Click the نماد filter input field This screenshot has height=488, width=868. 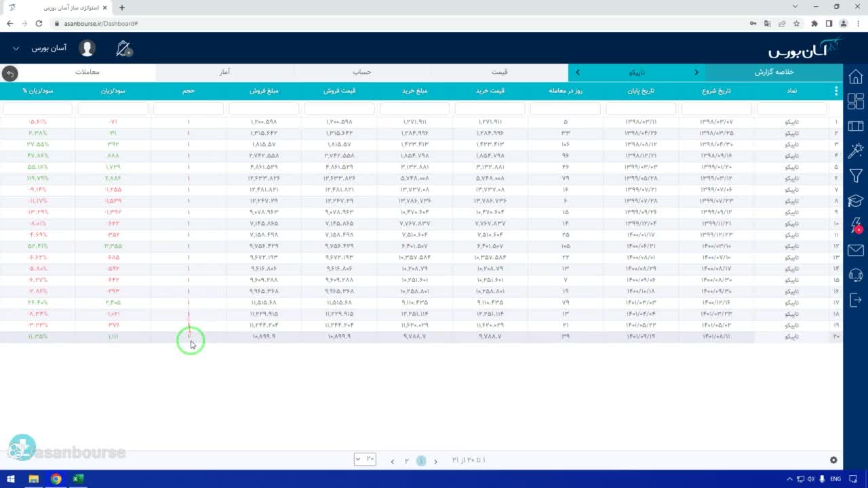point(791,108)
